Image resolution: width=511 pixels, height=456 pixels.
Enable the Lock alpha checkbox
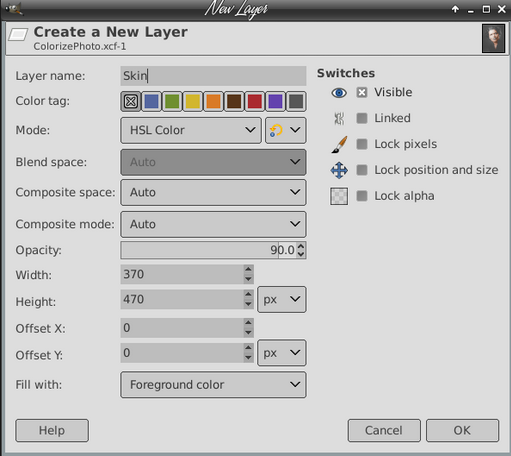[x=362, y=196]
